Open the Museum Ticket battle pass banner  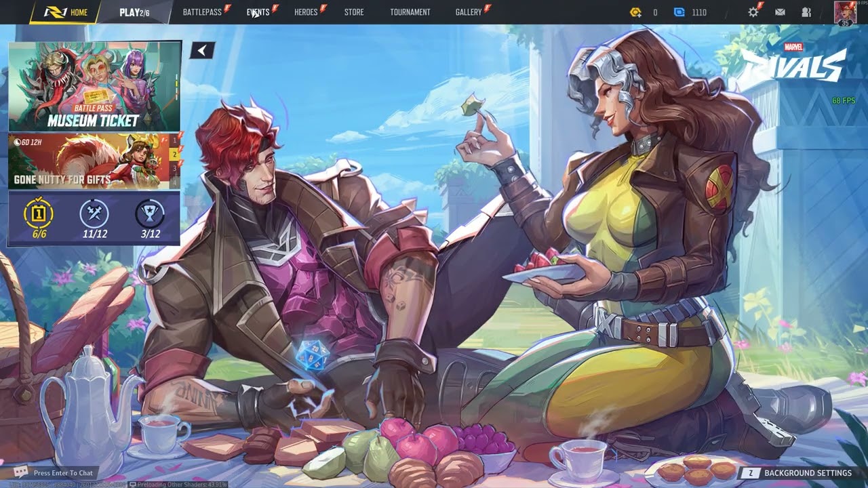tap(94, 86)
